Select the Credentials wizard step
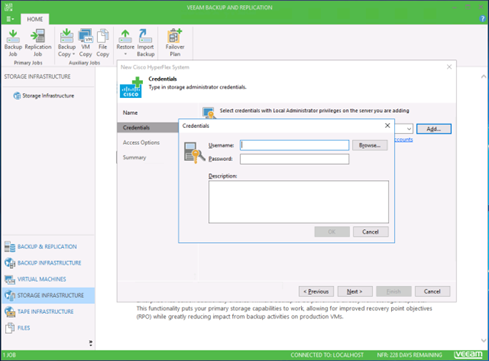The width and height of the screenshot is (489, 361). click(148, 128)
